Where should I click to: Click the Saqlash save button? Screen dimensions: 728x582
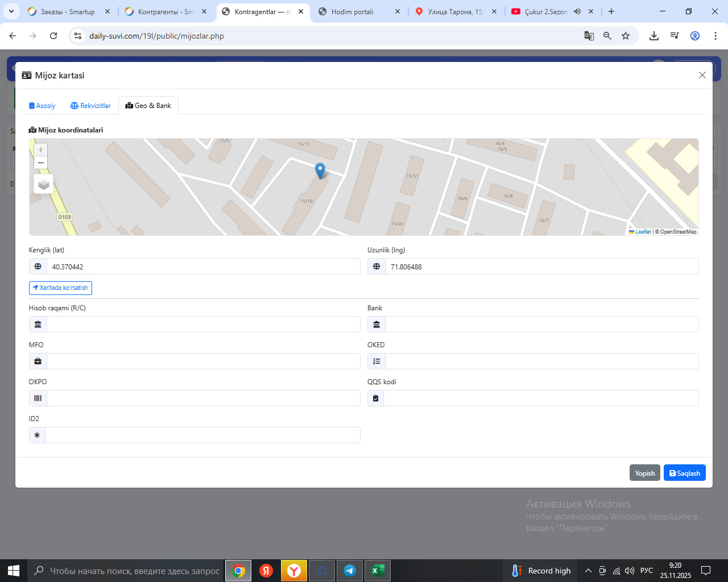click(x=684, y=473)
